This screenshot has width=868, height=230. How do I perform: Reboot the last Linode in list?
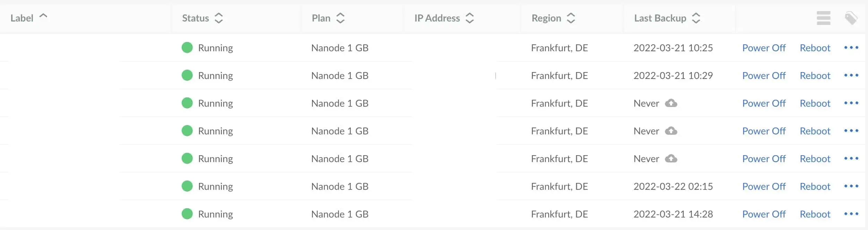click(x=815, y=214)
